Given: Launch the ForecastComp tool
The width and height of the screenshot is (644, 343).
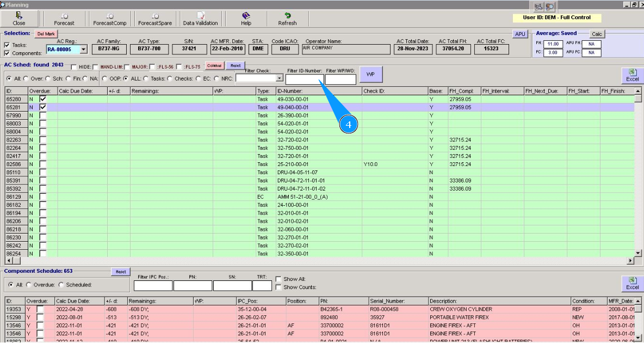Looking at the screenshot, I should [x=109, y=19].
